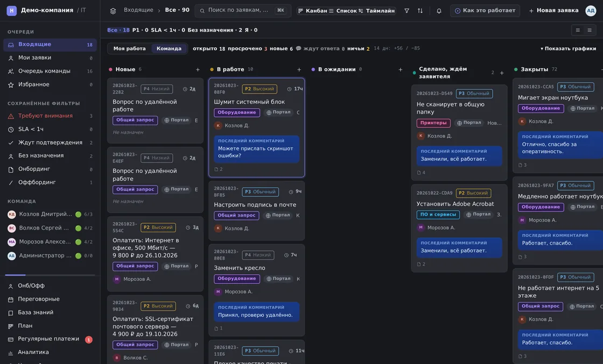Open the notifications bell

point(439,11)
